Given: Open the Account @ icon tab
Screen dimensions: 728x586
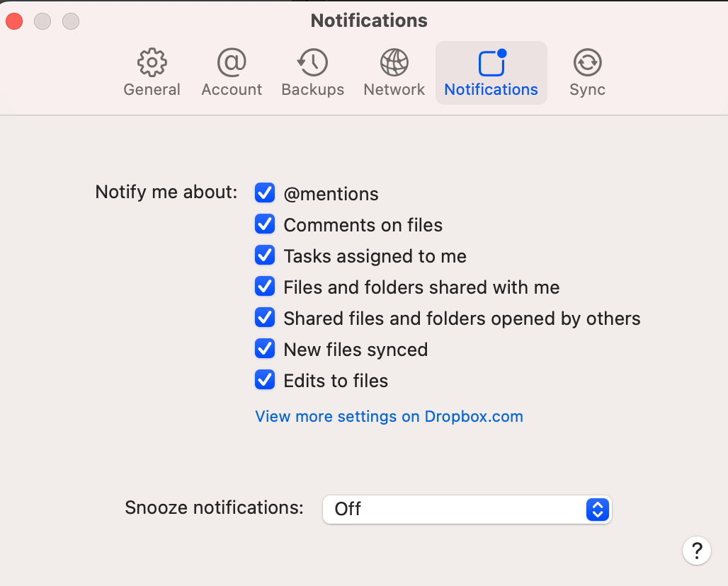Looking at the screenshot, I should (232, 62).
